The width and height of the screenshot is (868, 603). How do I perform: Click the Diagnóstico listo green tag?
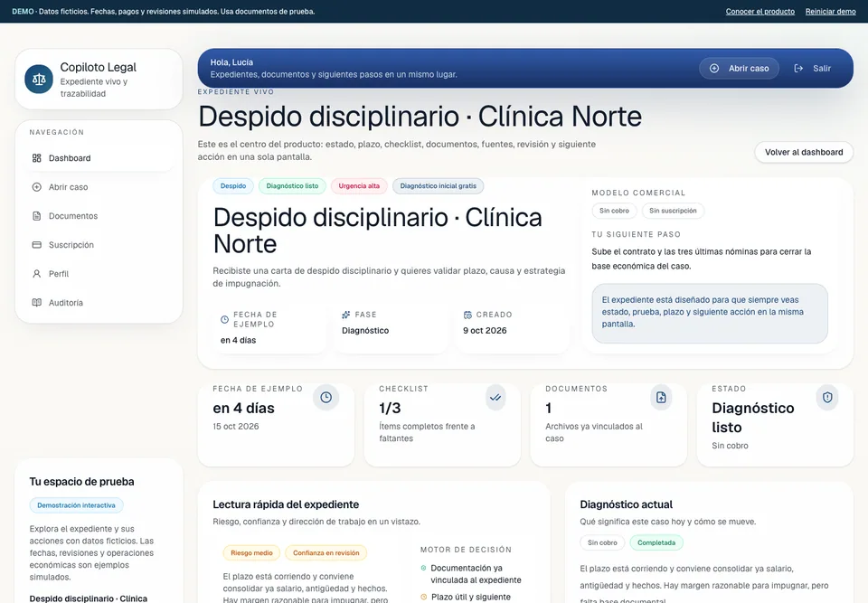[x=292, y=186]
